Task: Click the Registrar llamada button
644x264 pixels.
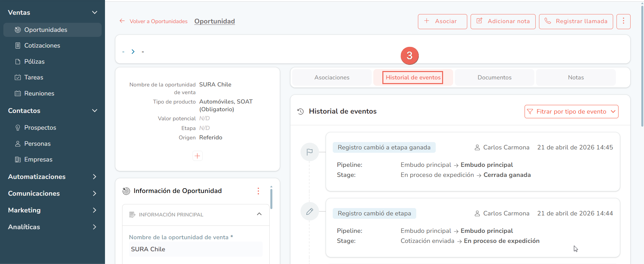Action: click(576, 21)
